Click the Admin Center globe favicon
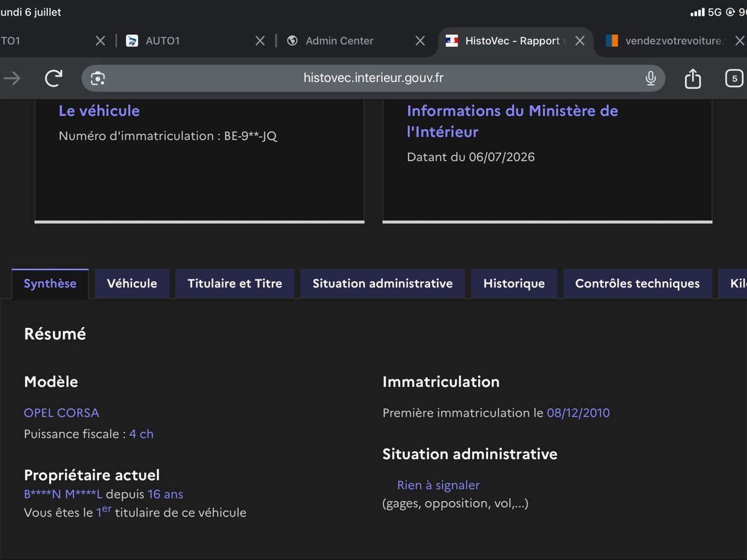The image size is (747, 560). (x=292, y=40)
